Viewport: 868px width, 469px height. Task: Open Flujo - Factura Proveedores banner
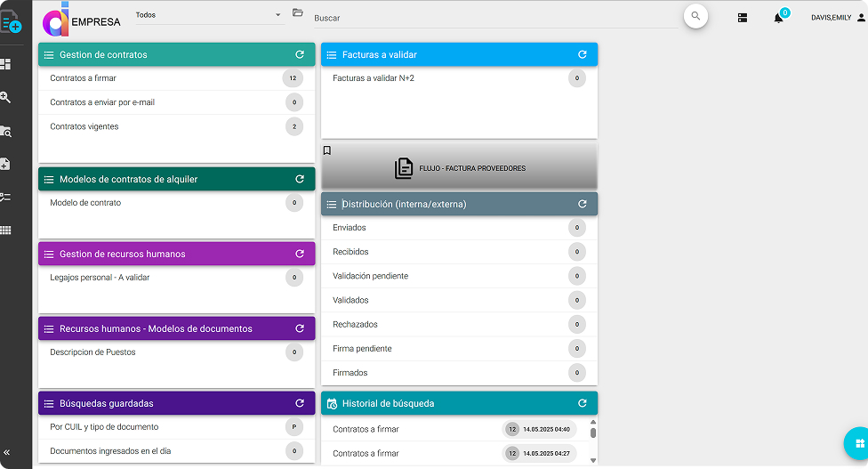coord(459,168)
